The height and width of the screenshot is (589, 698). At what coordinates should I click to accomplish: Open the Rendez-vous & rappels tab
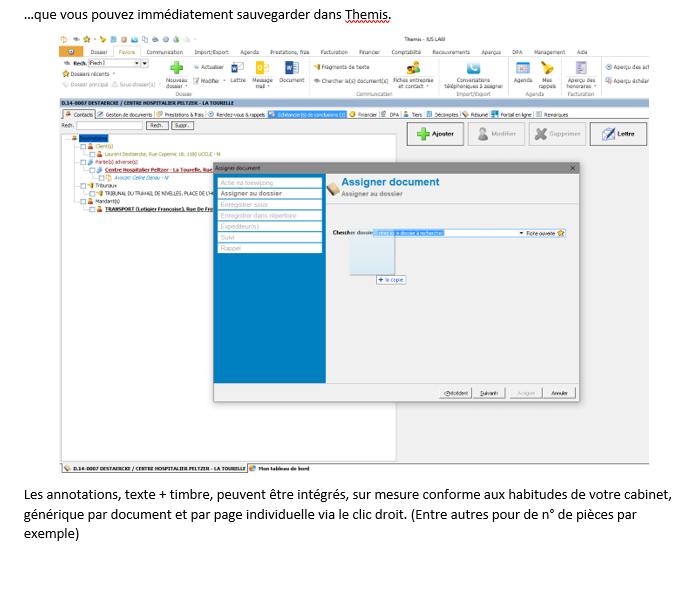point(237,114)
